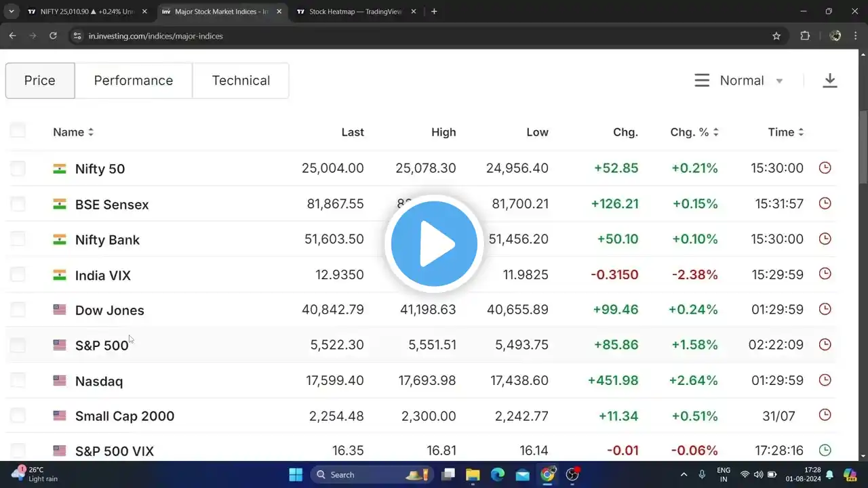Reload the page with refresh icon
This screenshot has height=488, width=868.
coord(53,36)
